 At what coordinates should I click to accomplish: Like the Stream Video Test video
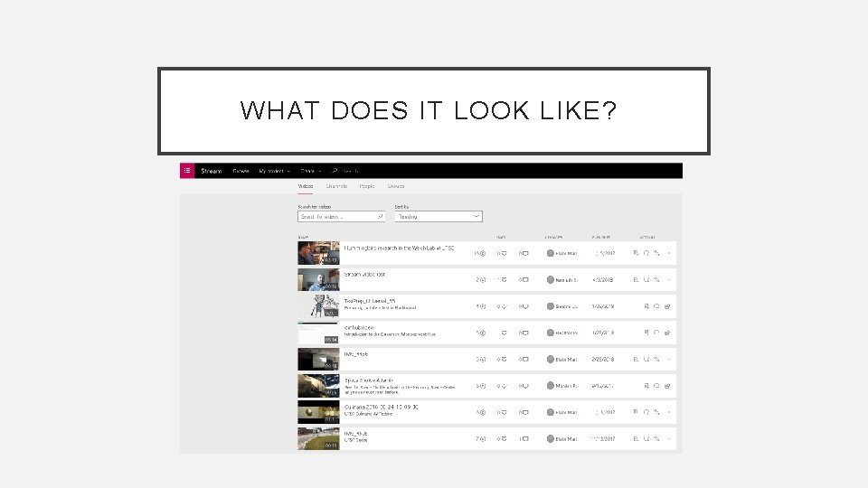click(504, 280)
